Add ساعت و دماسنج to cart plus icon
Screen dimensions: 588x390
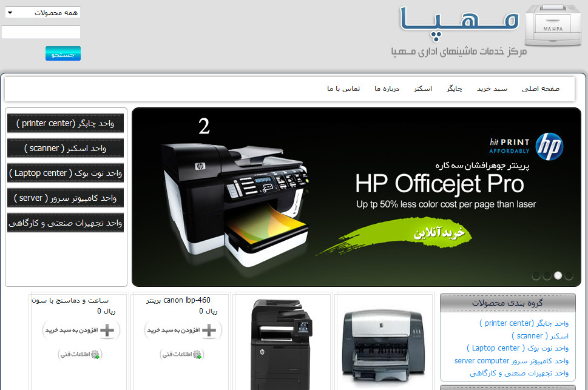[x=107, y=331]
